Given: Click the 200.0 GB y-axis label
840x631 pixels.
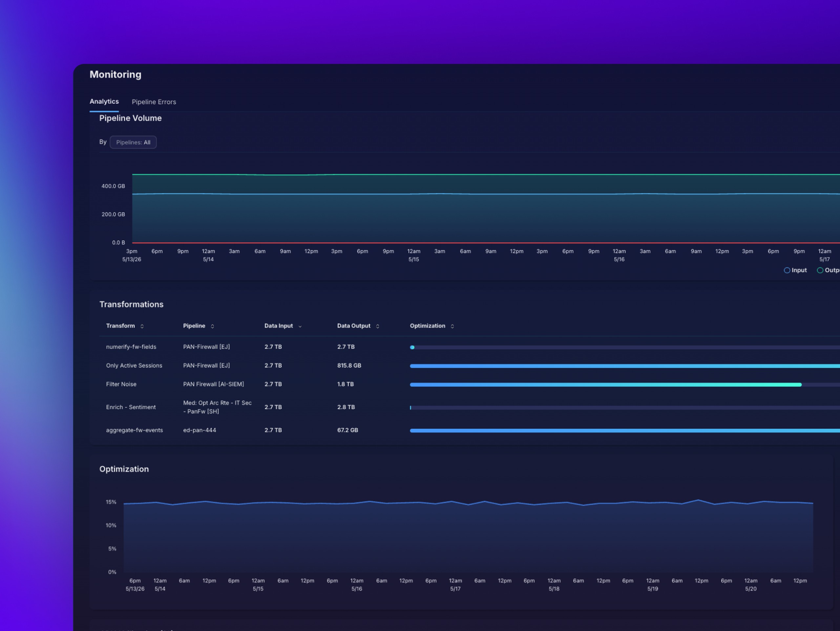Looking at the screenshot, I should (x=113, y=214).
